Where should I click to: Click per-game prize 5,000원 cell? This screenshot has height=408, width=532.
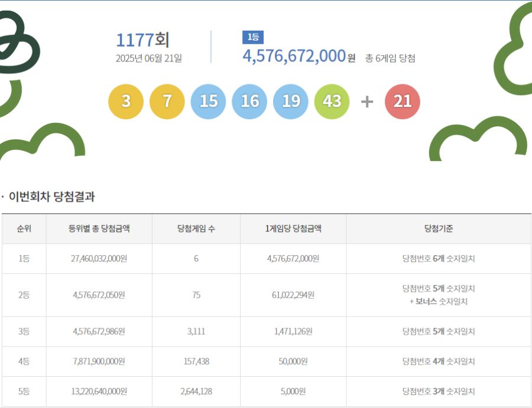coord(293,391)
